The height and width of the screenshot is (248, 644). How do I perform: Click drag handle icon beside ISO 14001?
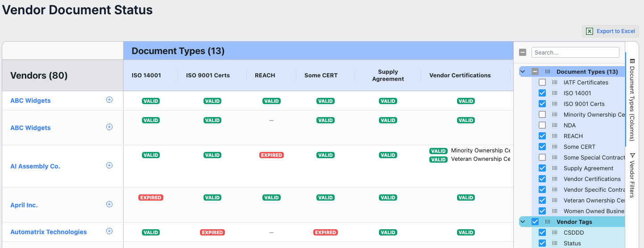(x=555, y=93)
